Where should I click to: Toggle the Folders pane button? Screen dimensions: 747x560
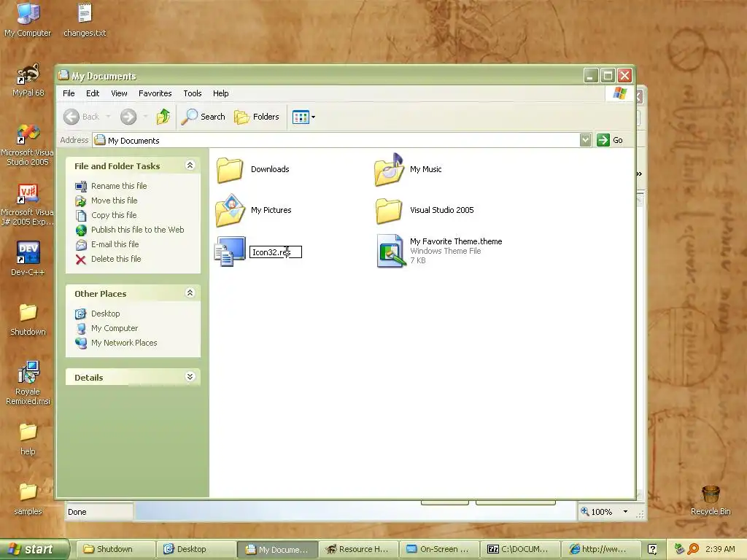257,117
